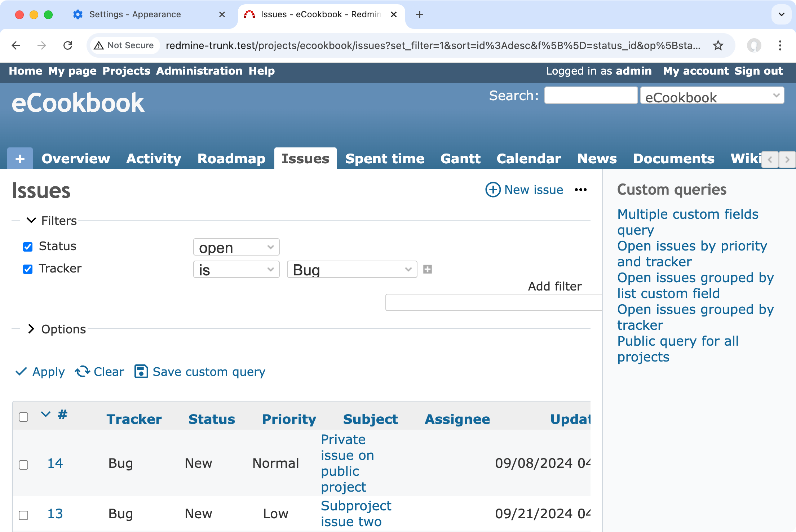
Task: Bookmark this page with the star icon
Action: coord(718,45)
